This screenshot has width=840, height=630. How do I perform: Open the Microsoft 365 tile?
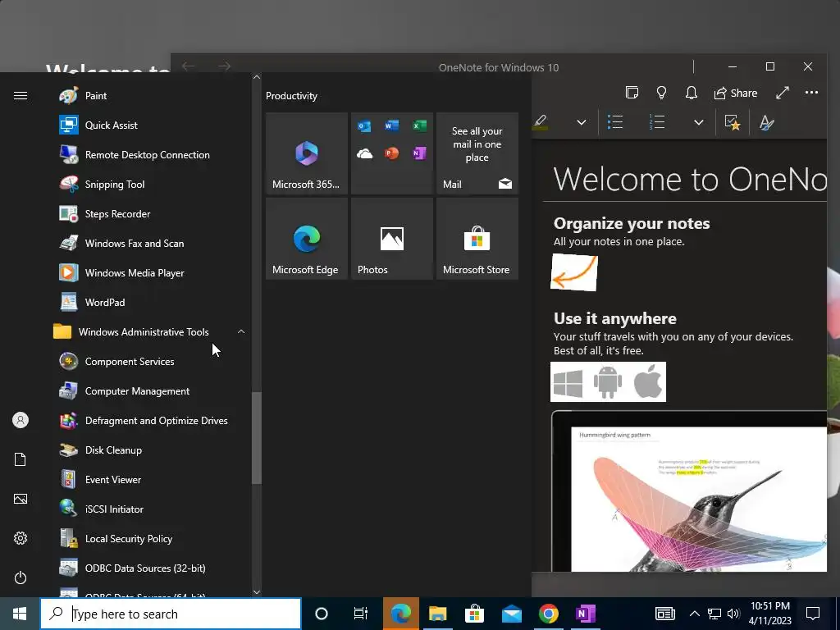pos(307,153)
